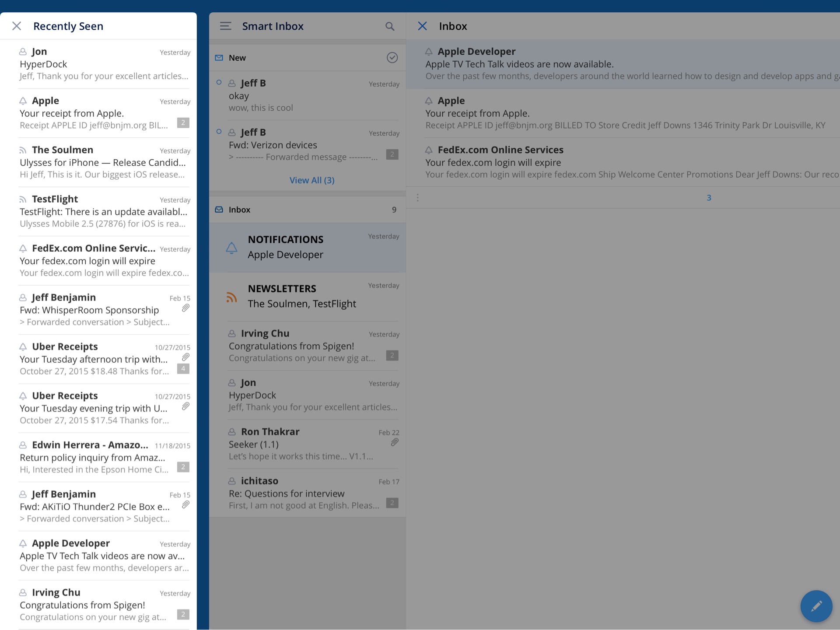This screenshot has height=630, width=840.
Task: Click the three-dot options beside count 3
Action: pyautogui.click(x=417, y=198)
